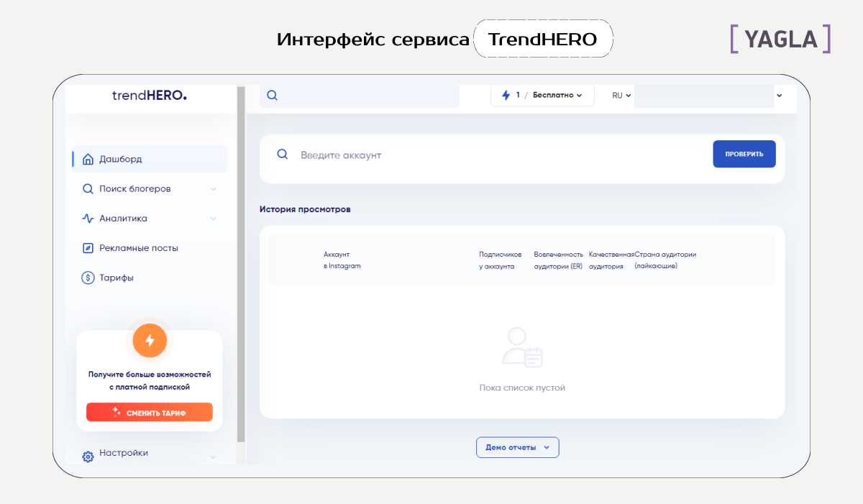Screen dimensions: 863x504
Task: Click the Аналитика pulse icon
Action: [88, 219]
